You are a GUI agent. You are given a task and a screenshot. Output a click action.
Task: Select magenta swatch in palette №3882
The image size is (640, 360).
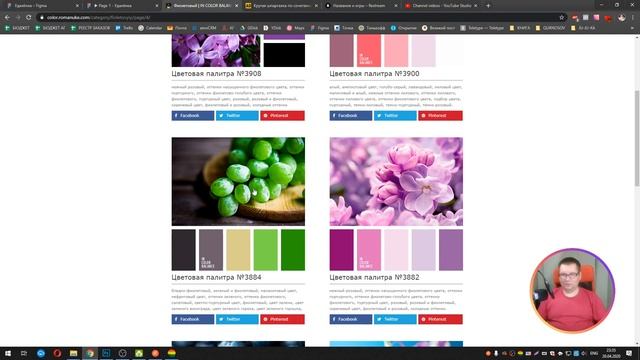(x=342, y=250)
